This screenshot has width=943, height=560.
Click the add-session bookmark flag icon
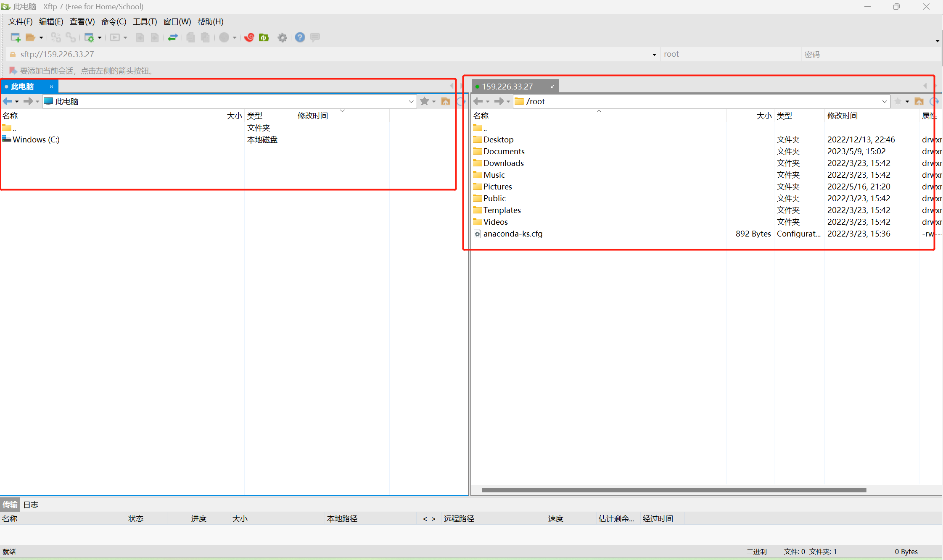(13, 71)
